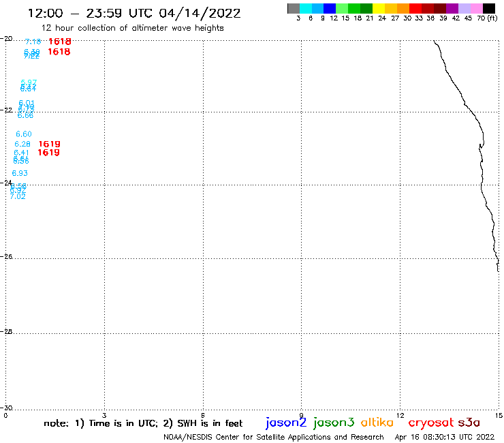The width and height of the screenshot is (504, 443).
Task: Click the light green swatch in the color bar
Action: (342, 8)
